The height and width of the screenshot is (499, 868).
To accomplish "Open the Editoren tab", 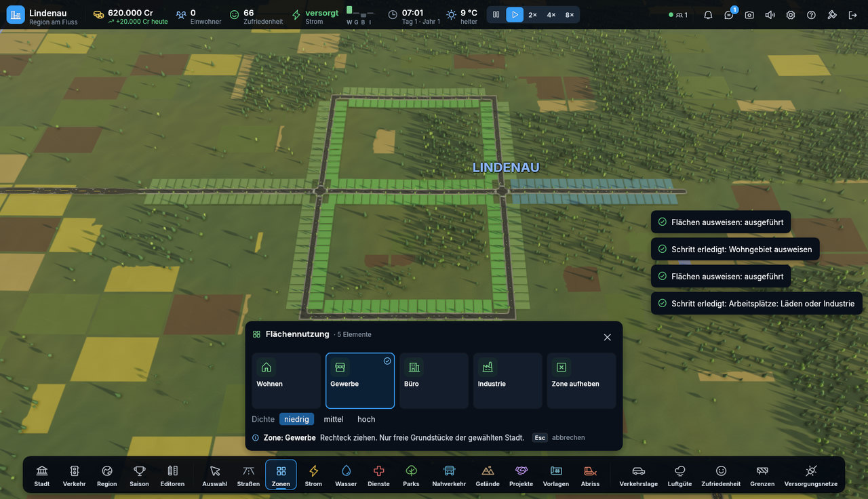I will (172, 475).
